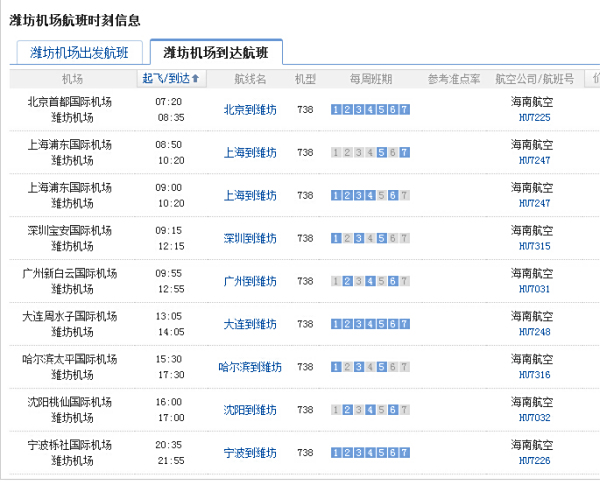Open the 大连到潍坊 route link

[250, 324]
